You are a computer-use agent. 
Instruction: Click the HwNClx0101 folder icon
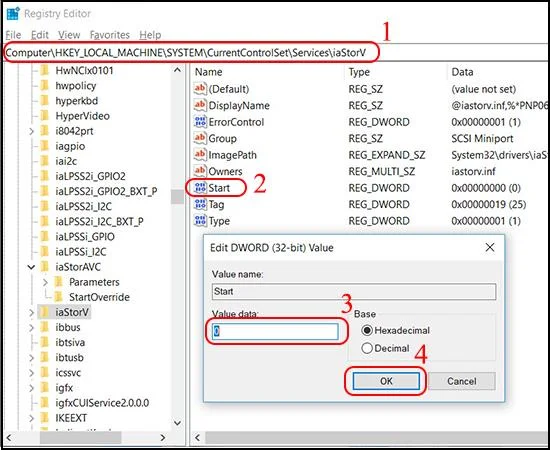tap(45, 70)
